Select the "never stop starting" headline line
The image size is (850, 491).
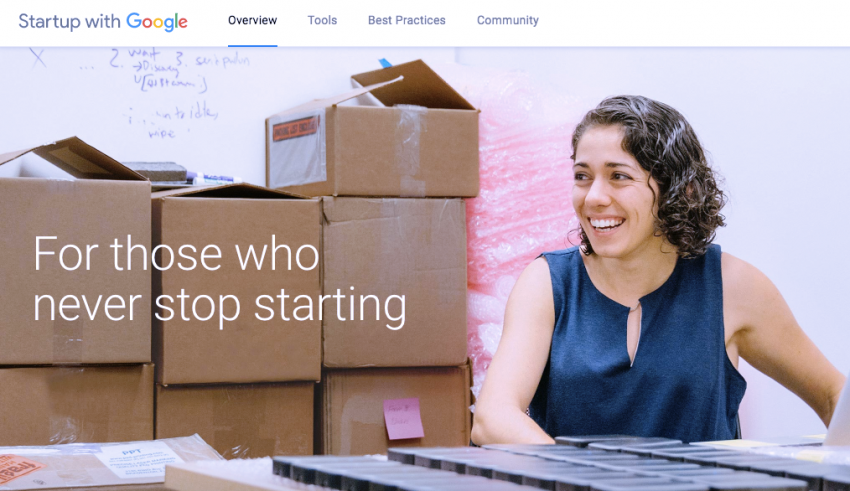pos(220,306)
